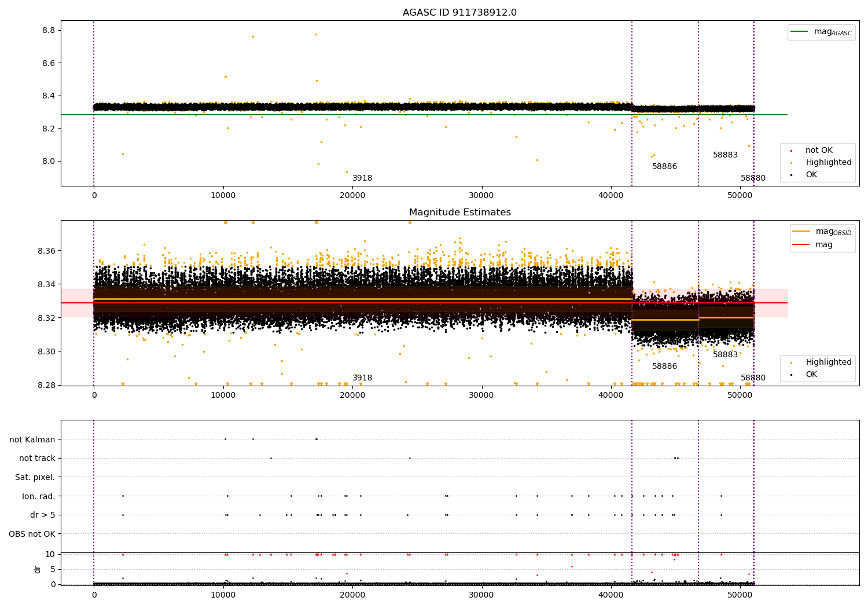Click the 'AGASC ID 911738912.0' plot title

click(459, 13)
